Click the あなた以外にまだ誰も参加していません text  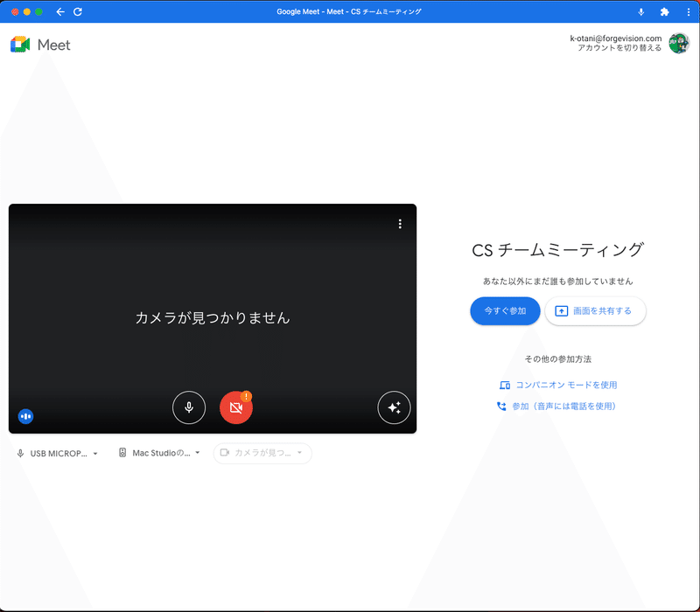(x=558, y=281)
